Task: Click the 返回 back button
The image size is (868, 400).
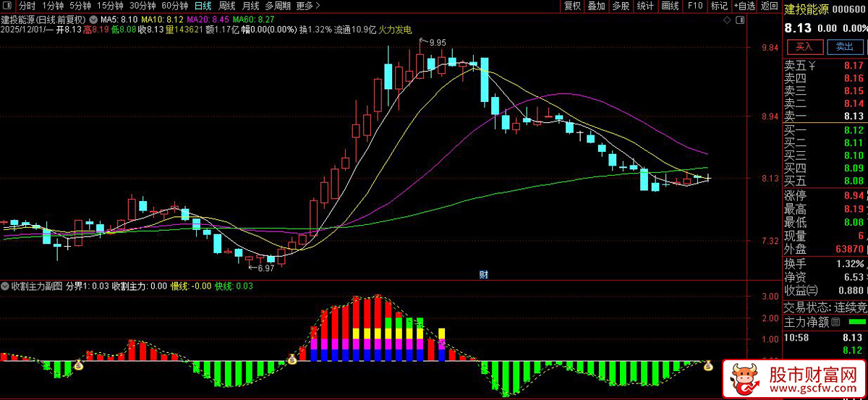Action: [x=769, y=6]
